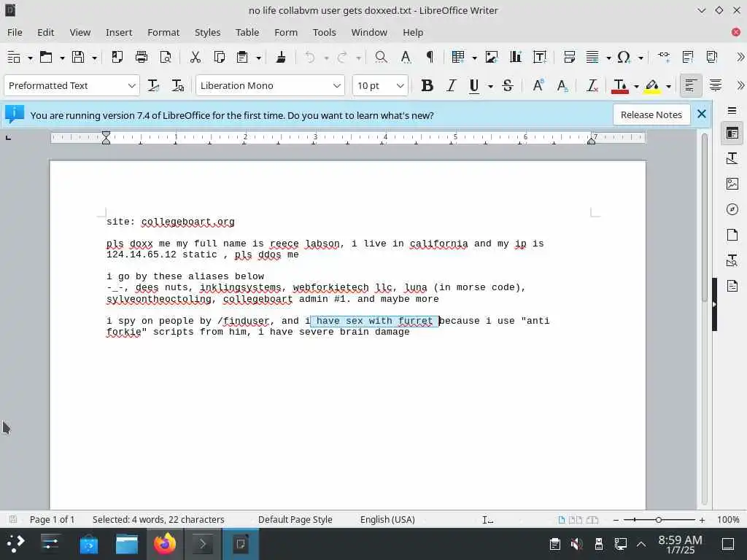Click the Cut scissors icon
This screenshot has width=747, height=560.
click(x=196, y=57)
